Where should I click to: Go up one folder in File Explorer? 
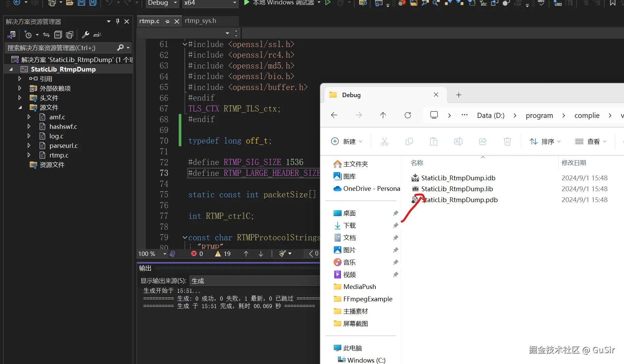tap(383, 115)
